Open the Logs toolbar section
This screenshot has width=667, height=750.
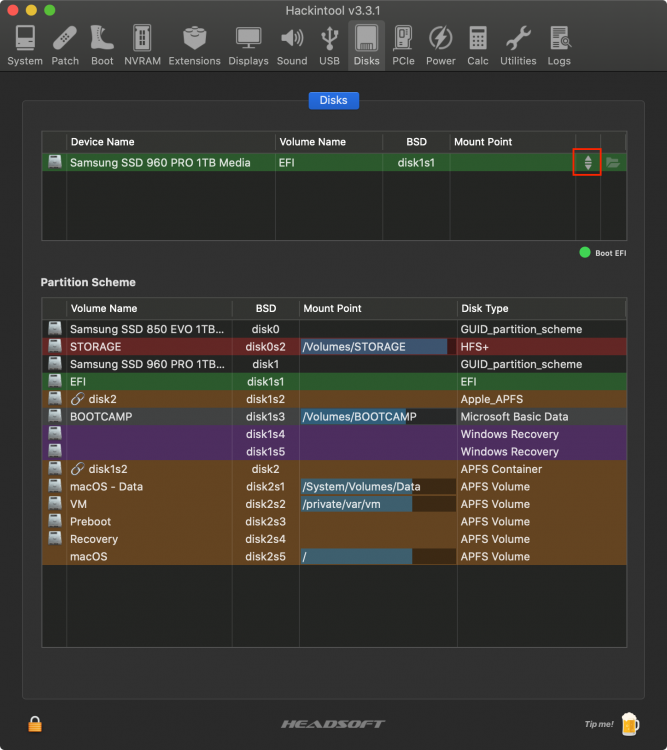(x=559, y=45)
